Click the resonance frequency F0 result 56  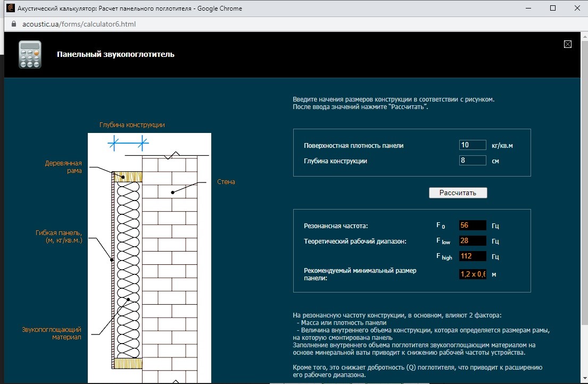click(x=473, y=225)
